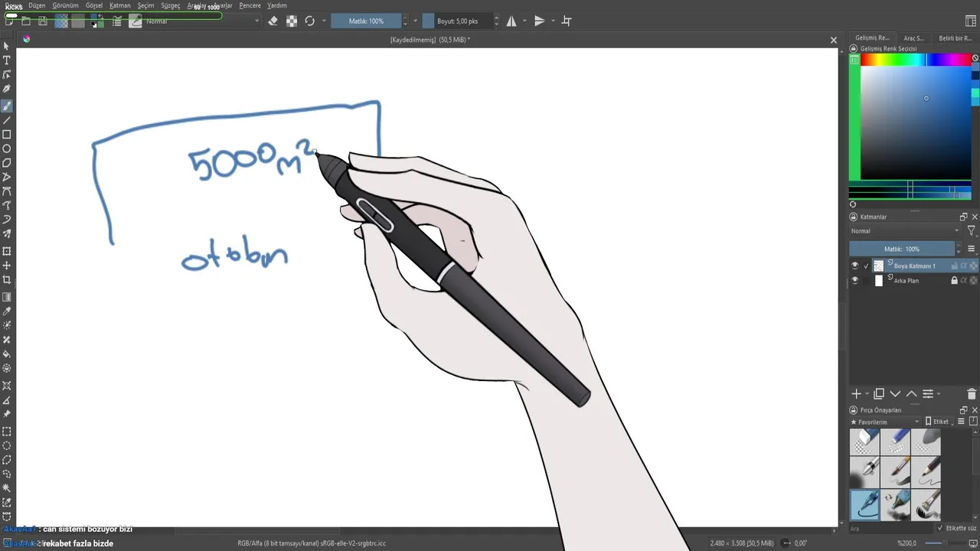Select the Gradient tool

(7, 297)
